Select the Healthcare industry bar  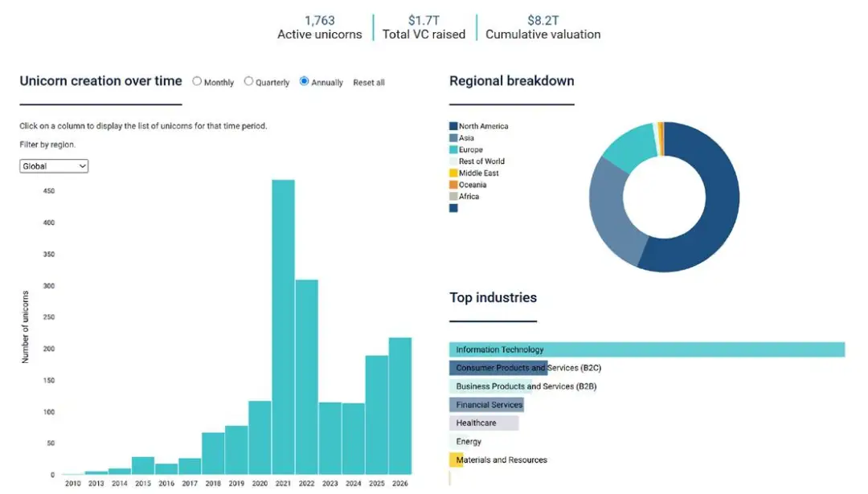[484, 423]
